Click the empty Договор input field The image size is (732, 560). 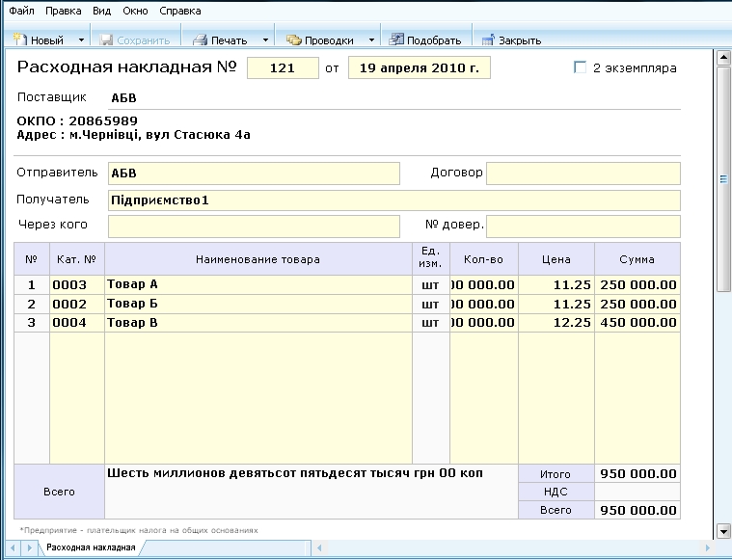[583, 173]
